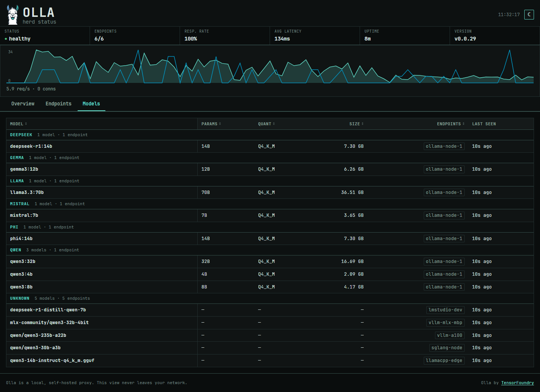
Task: Click the 70B params cell
Action: (205, 192)
